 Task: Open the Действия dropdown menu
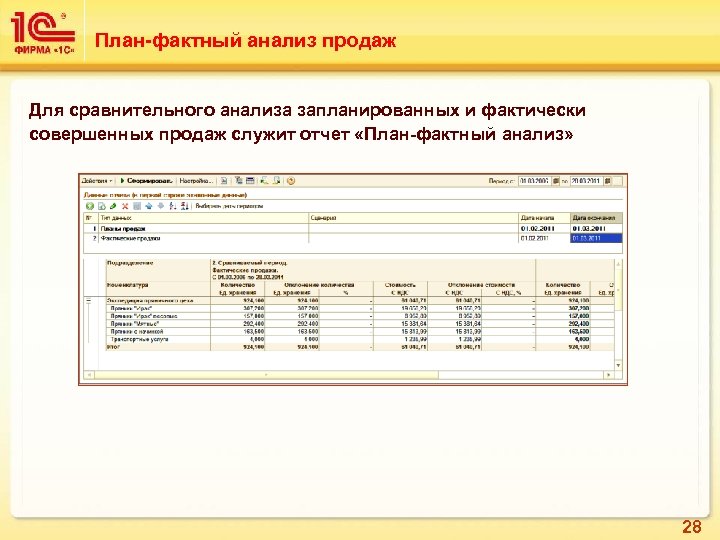(97, 181)
